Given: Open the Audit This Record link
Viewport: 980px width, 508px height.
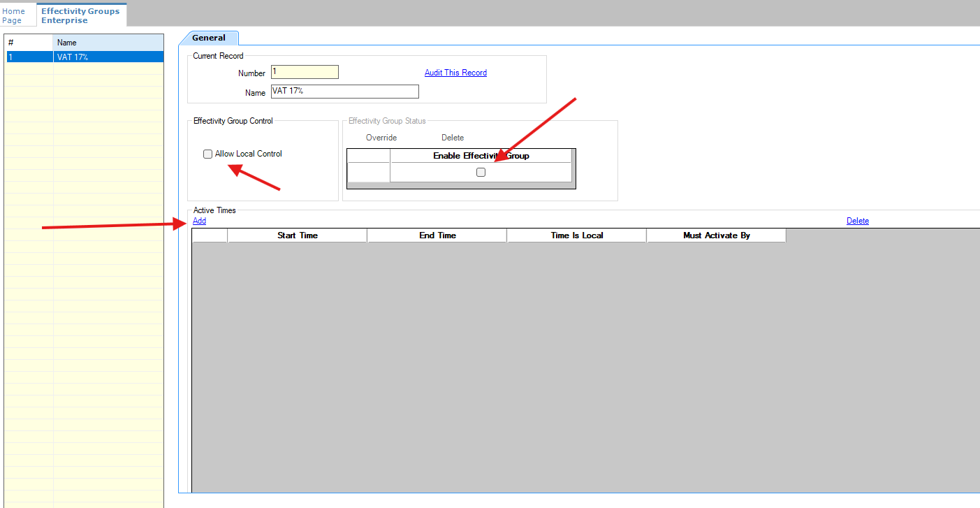Looking at the screenshot, I should (455, 73).
